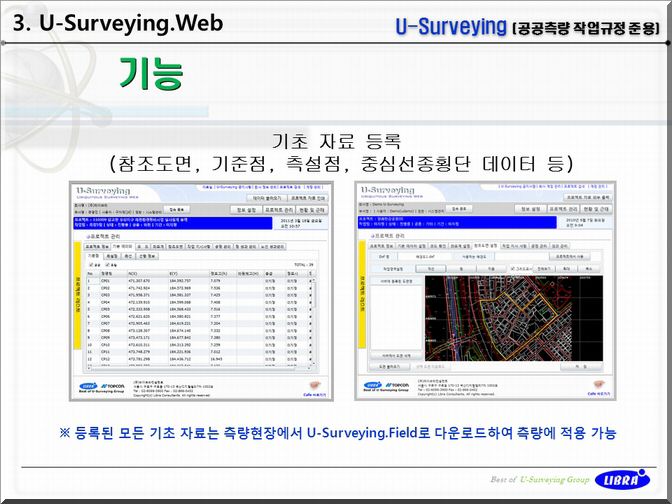Select 측설점 sub-tab in left screenshot

pos(112,256)
